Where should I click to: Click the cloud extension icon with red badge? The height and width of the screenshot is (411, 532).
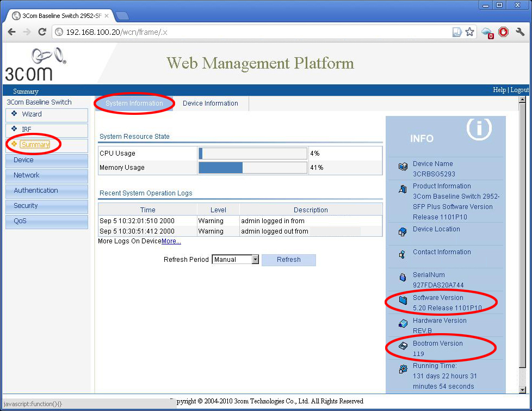[487, 33]
